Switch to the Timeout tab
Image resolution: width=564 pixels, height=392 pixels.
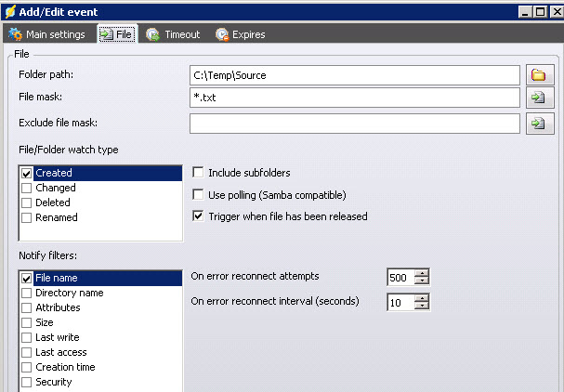pyautogui.click(x=173, y=34)
